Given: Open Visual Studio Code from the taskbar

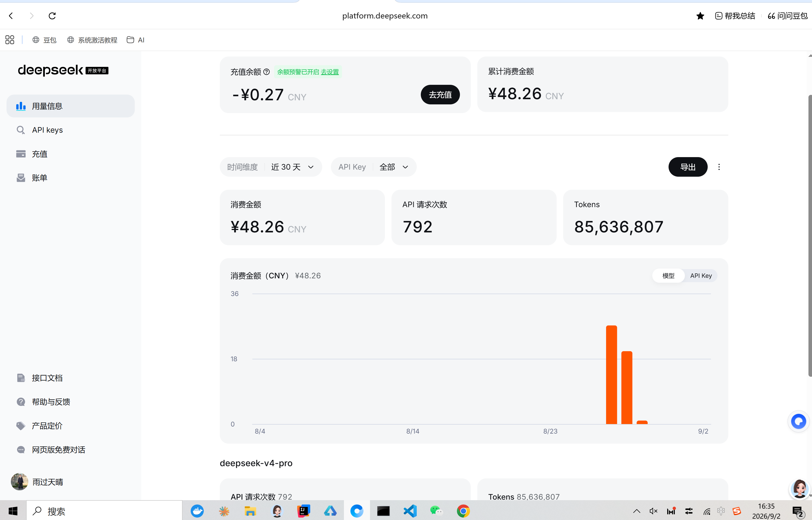Looking at the screenshot, I should 410,511.
